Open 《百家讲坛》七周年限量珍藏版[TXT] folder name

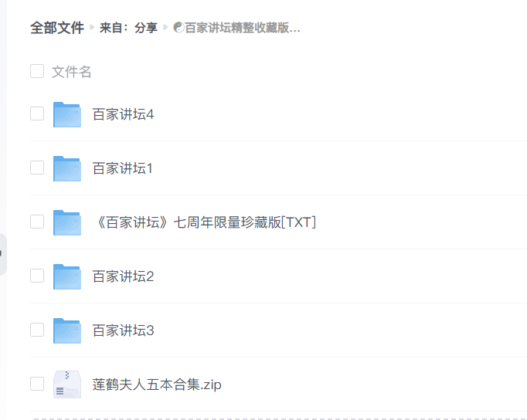point(204,222)
